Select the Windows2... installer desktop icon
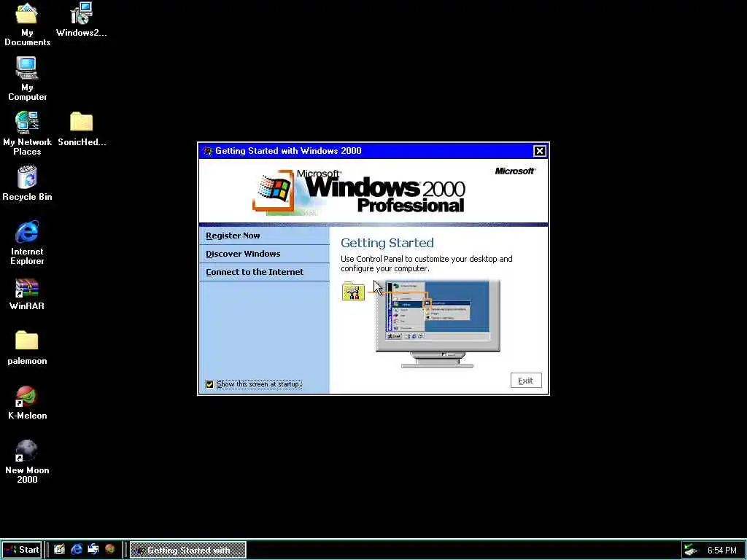The image size is (747, 560). [81, 20]
